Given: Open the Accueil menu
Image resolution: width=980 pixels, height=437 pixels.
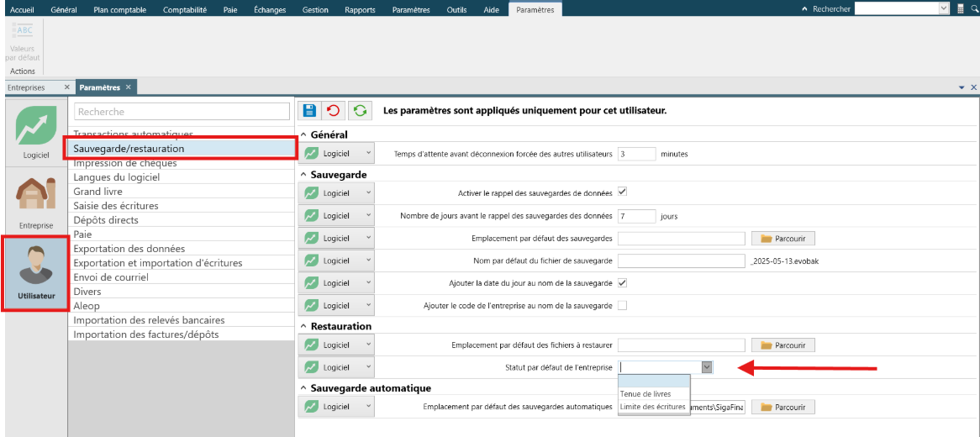Looking at the screenshot, I should pyautogui.click(x=23, y=9).
